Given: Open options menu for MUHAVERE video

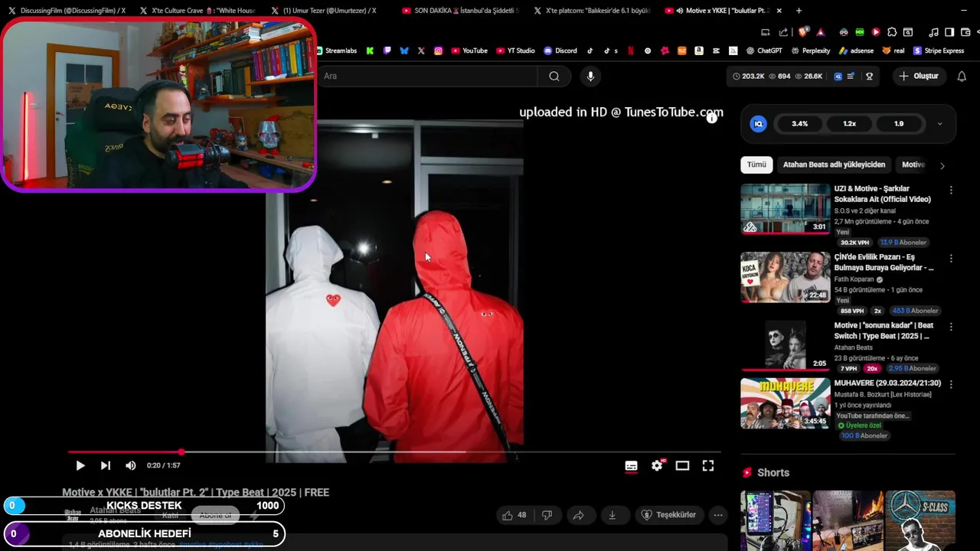Looking at the screenshot, I should coord(951,384).
